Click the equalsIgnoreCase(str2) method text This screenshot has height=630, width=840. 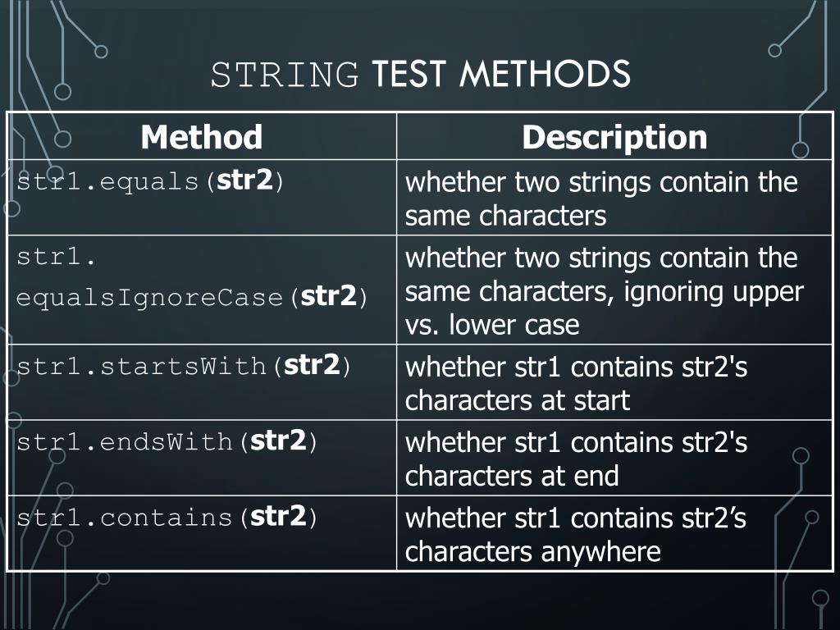point(192,297)
